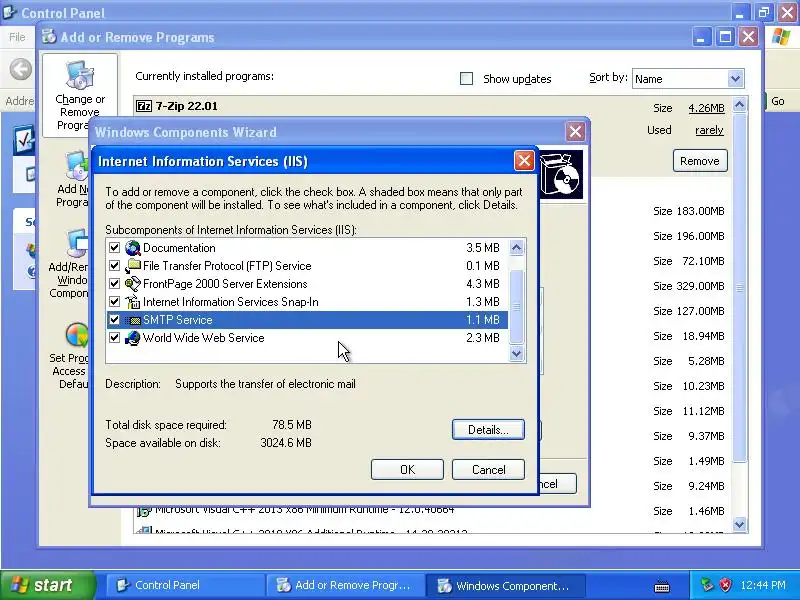The height and width of the screenshot is (600, 800).
Task: Click the SMTP Service icon
Action: pos(133,320)
